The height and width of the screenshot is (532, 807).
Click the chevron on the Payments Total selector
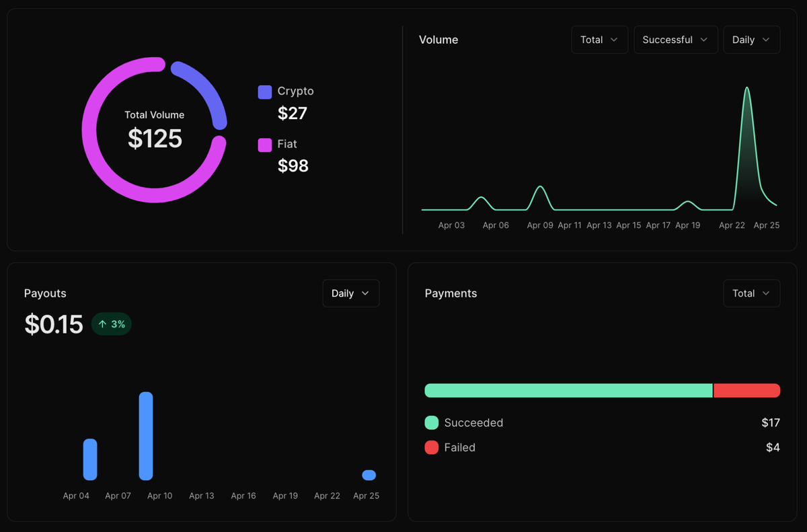(767, 293)
